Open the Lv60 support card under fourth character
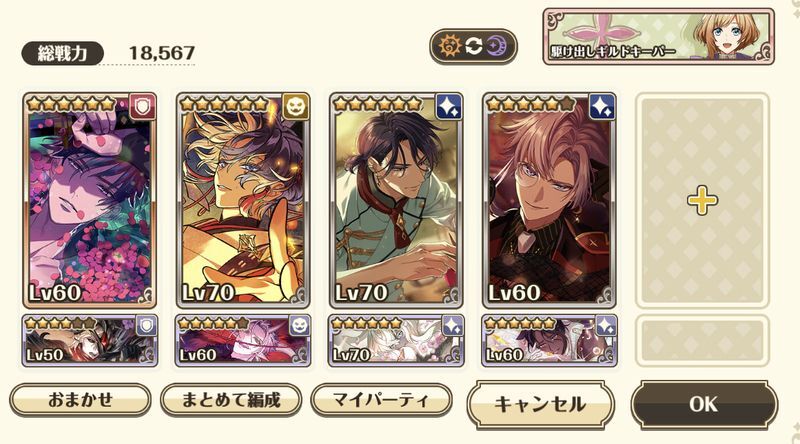 click(x=549, y=340)
